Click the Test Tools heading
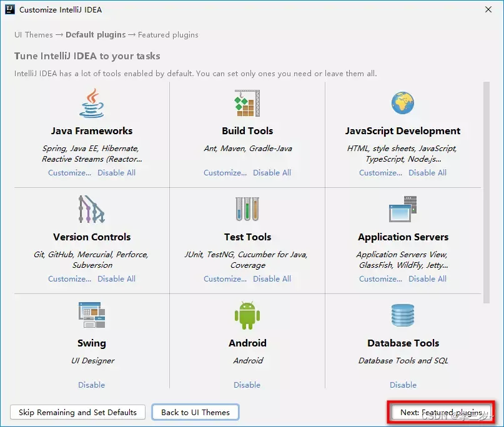Image resolution: width=504 pixels, height=427 pixels. 247,237
